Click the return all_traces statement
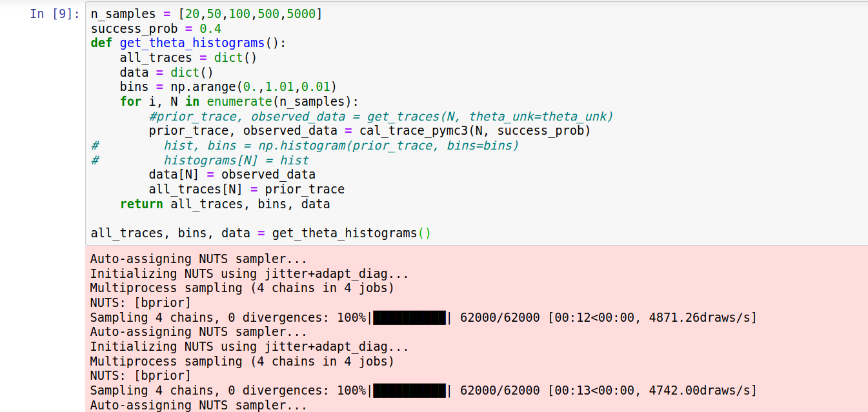The height and width of the screenshot is (412, 868). point(200,204)
